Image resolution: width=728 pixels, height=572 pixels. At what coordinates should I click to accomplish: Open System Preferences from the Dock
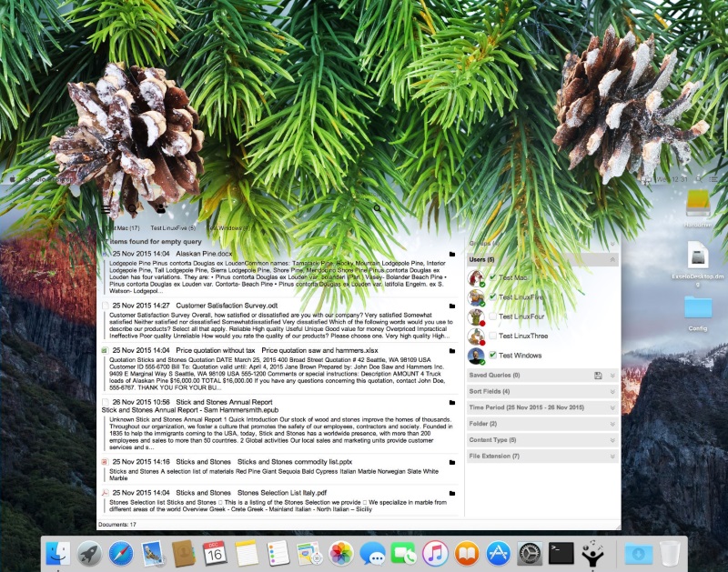click(530, 554)
